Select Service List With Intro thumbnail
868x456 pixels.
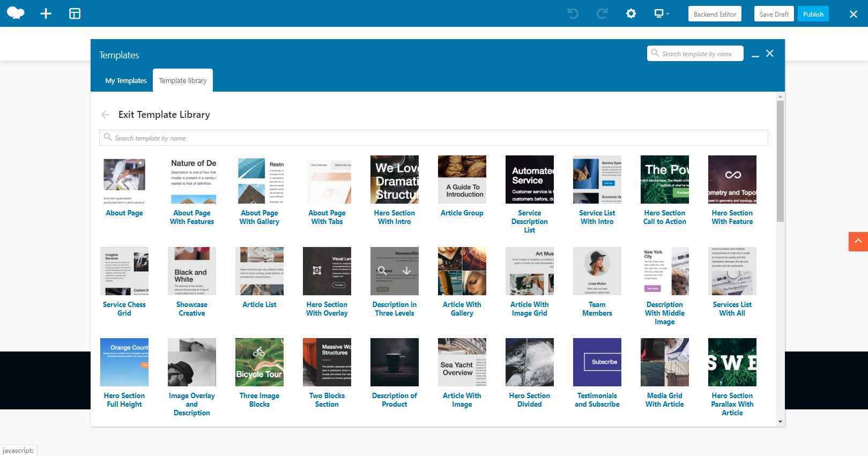point(597,180)
